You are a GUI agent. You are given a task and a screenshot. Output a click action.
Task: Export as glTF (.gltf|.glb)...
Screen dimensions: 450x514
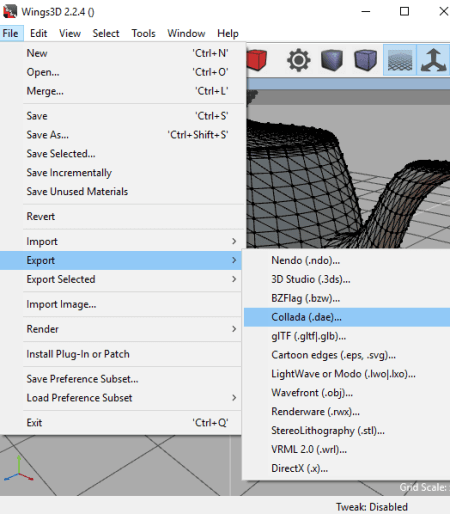point(347,336)
